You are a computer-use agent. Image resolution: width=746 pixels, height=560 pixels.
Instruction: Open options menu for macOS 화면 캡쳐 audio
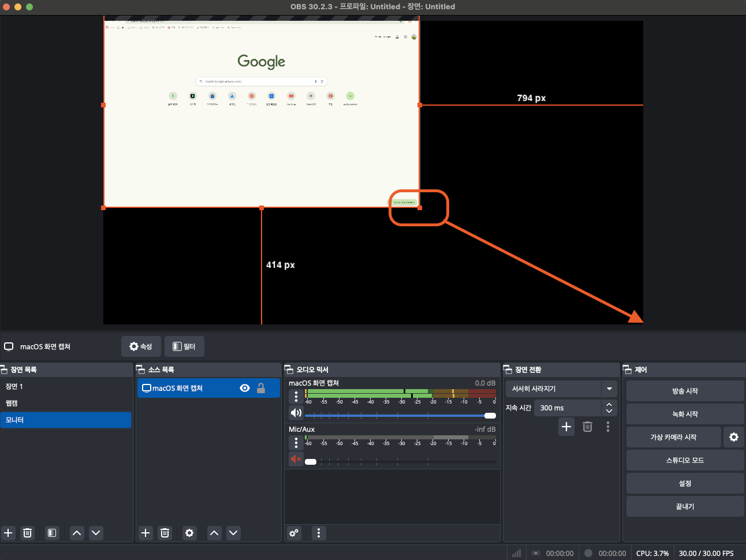click(296, 396)
